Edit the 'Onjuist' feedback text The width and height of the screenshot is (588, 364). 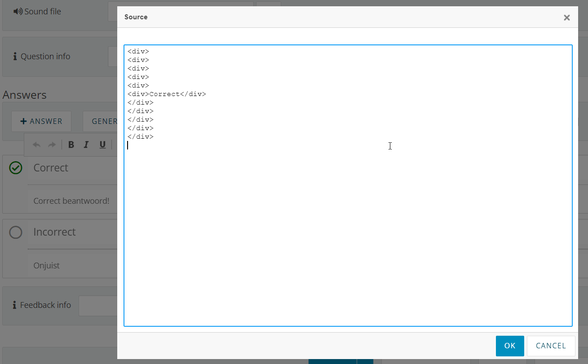[72, 266]
